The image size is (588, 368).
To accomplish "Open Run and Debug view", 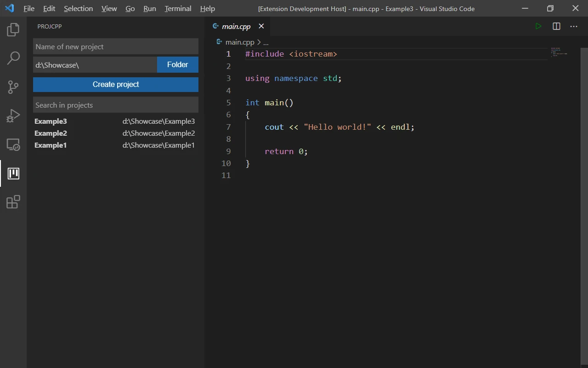I will click(x=13, y=115).
